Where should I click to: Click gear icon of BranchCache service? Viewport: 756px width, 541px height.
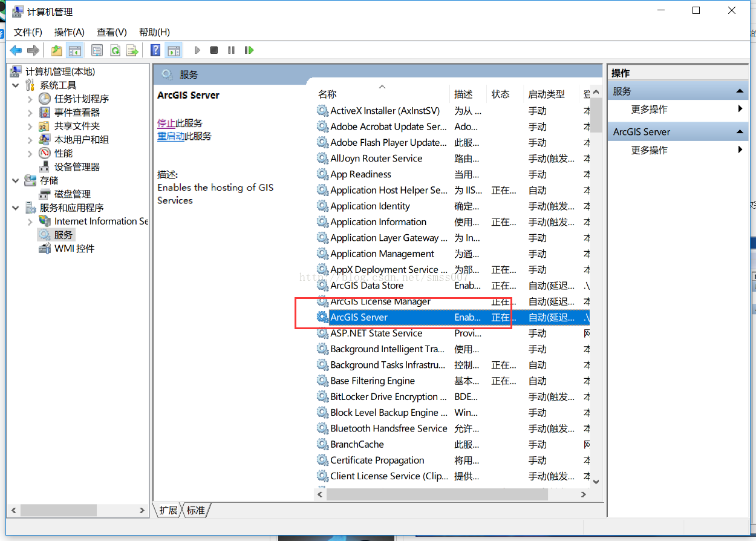coord(322,444)
